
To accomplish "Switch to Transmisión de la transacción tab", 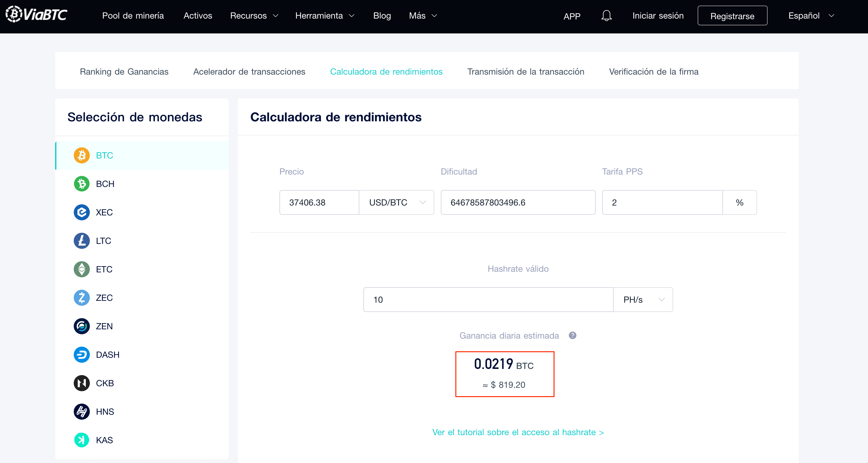I will pyautogui.click(x=526, y=71).
